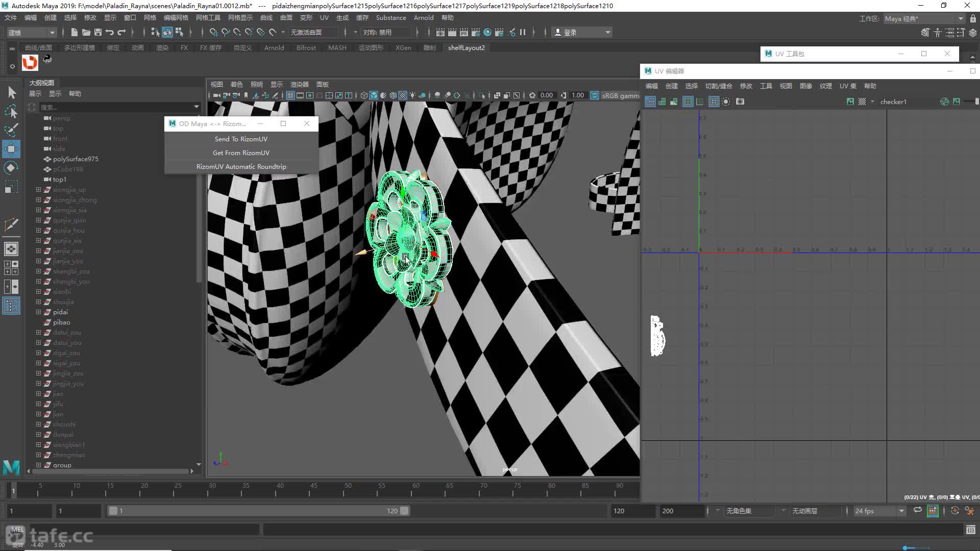Select the Outliner layout button in the left panel
The height and width of the screenshot is (551, 980).
click(11, 306)
